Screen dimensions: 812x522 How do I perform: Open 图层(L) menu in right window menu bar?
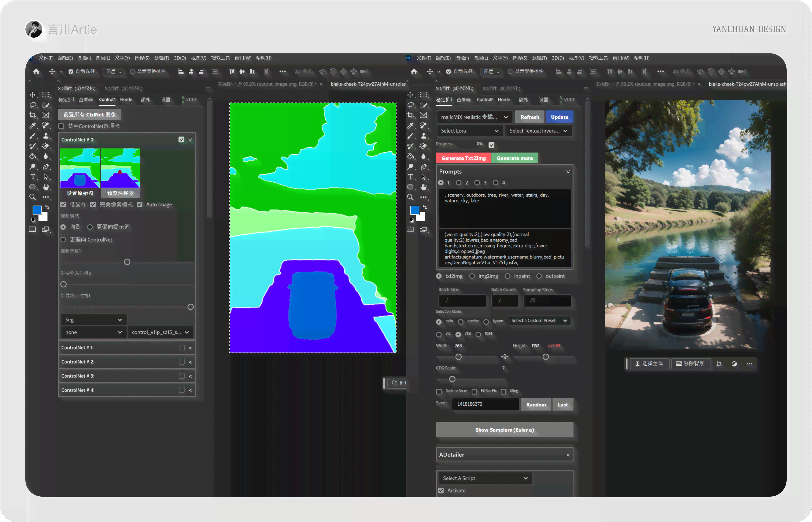481,58
